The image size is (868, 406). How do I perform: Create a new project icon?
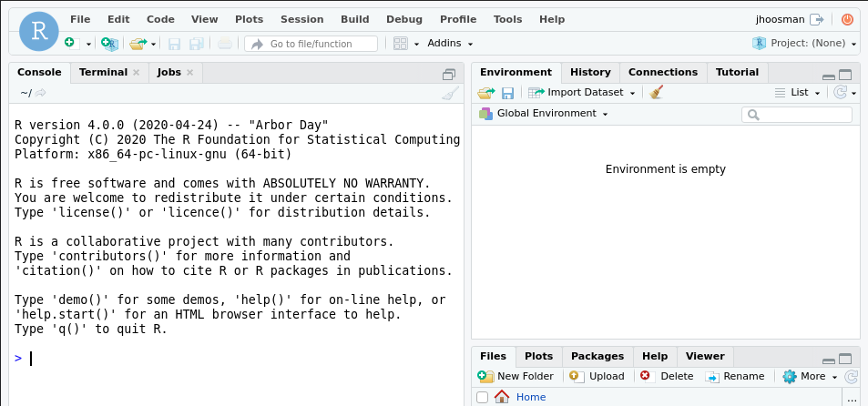click(109, 43)
